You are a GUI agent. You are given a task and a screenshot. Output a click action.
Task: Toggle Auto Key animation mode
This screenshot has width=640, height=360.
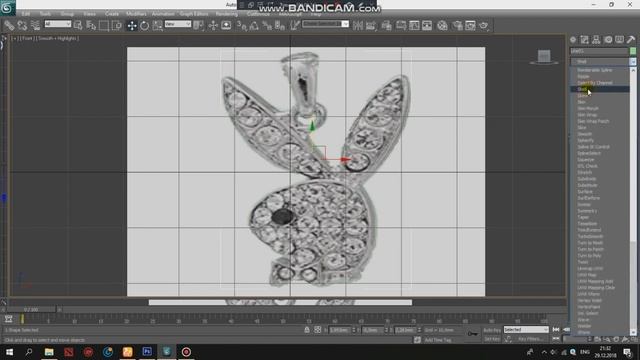click(492, 330)
